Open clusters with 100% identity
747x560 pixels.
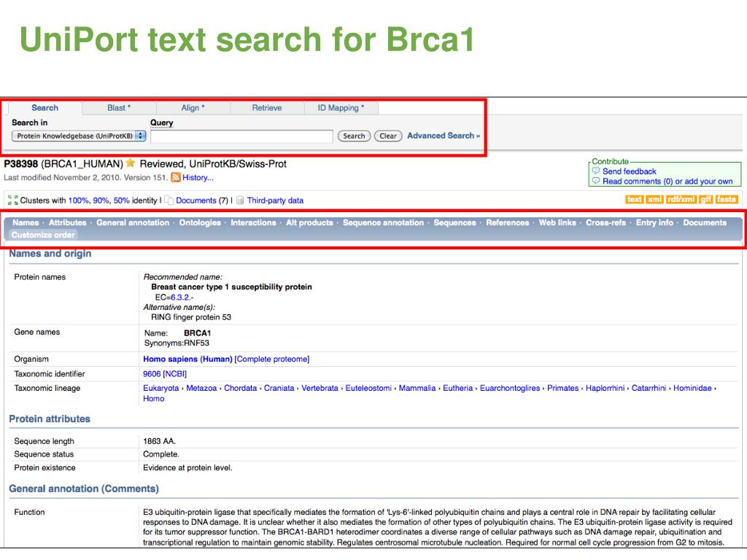click(x=79, y=201)
